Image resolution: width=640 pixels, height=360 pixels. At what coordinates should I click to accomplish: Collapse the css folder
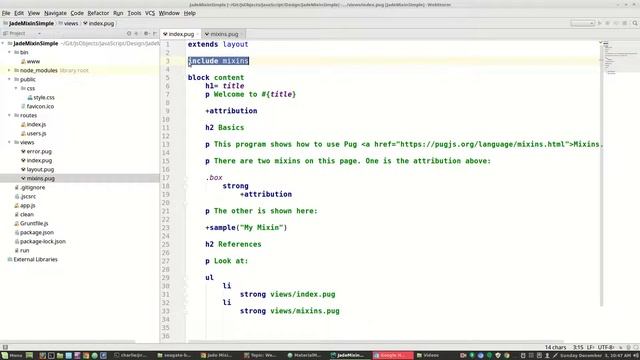pyautogui.click(x=16, y=88)
